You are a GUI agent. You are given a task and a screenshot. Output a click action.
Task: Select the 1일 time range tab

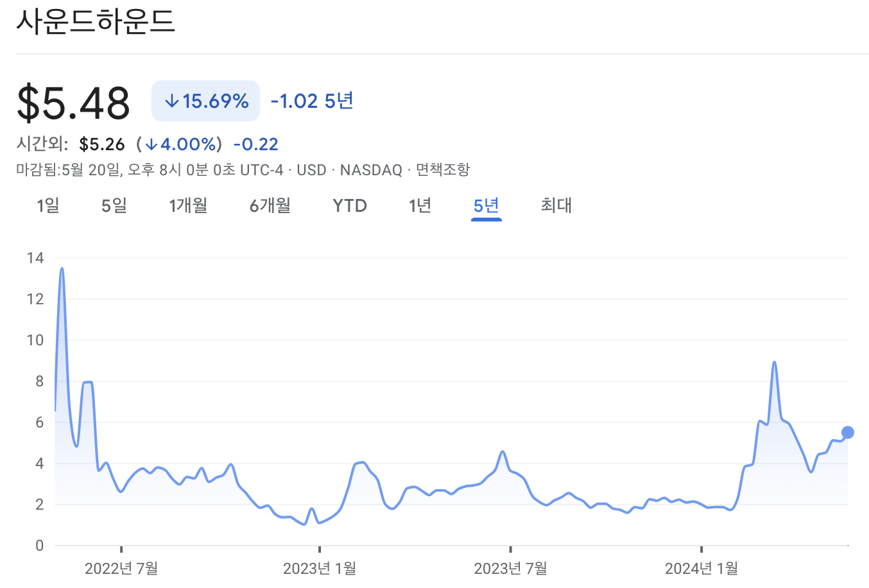click(47, 205)
